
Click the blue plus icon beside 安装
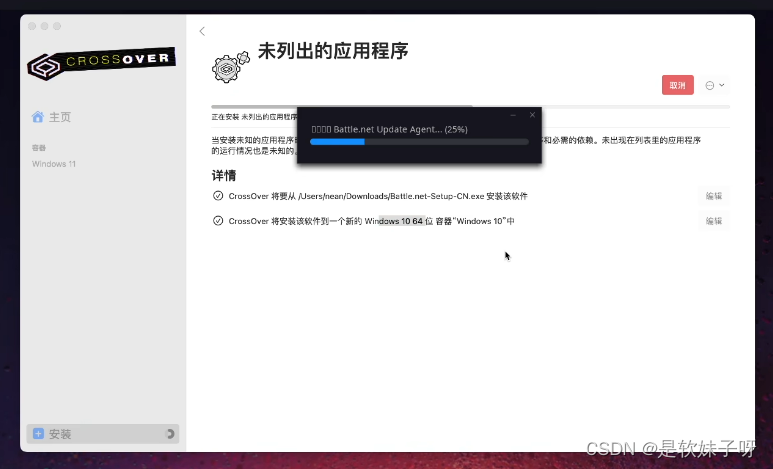coord(38,433)
